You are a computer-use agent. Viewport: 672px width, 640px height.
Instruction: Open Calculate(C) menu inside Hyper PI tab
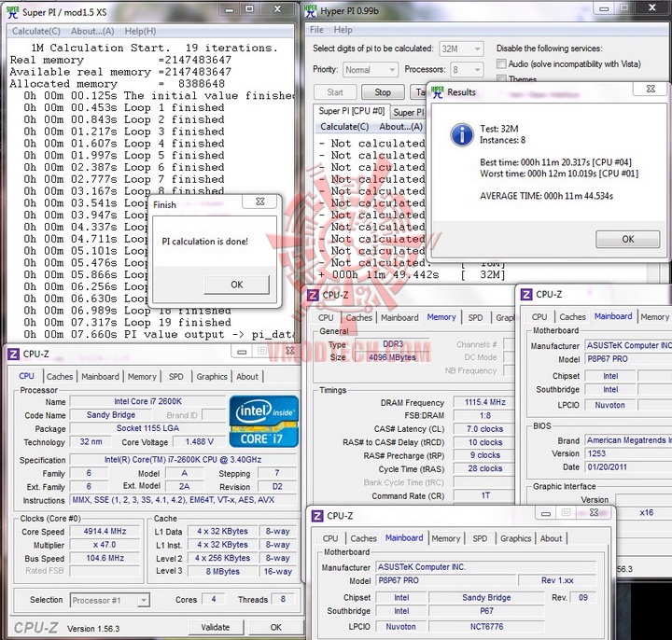coord(344,127)
